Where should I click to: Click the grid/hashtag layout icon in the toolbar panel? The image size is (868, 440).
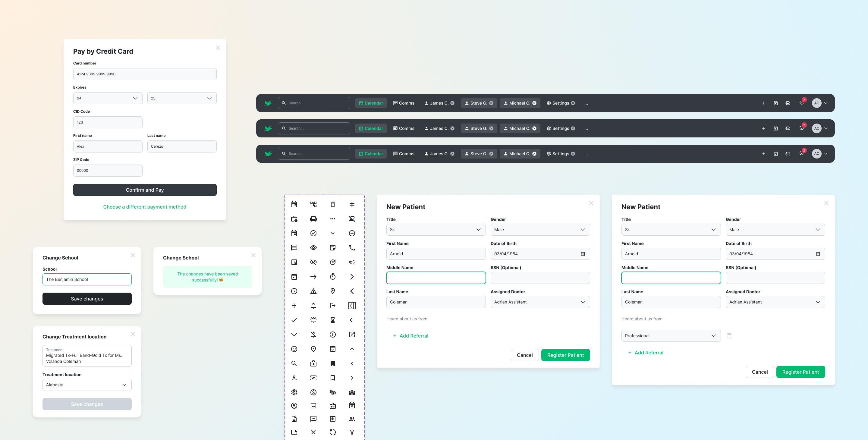pyautogui.click(x=352, y=204)
